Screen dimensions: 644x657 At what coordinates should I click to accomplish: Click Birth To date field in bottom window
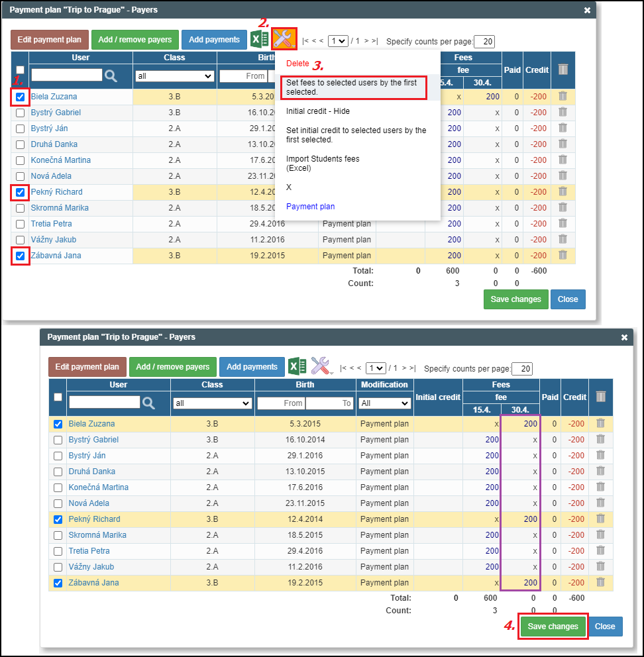(329, 403)
